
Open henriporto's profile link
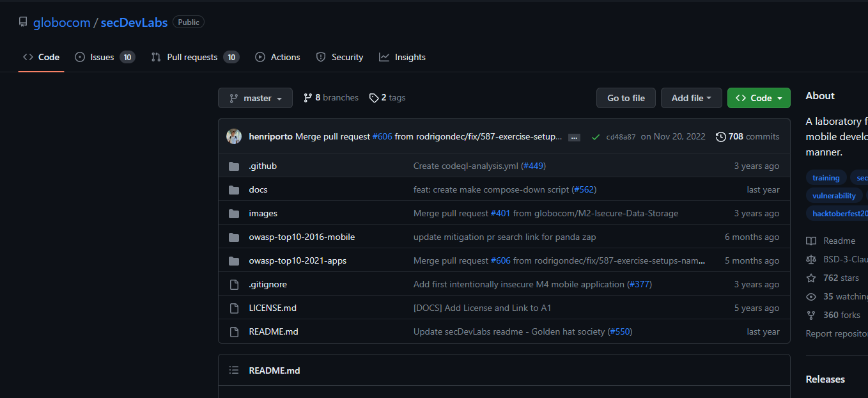tap(270, 136)
